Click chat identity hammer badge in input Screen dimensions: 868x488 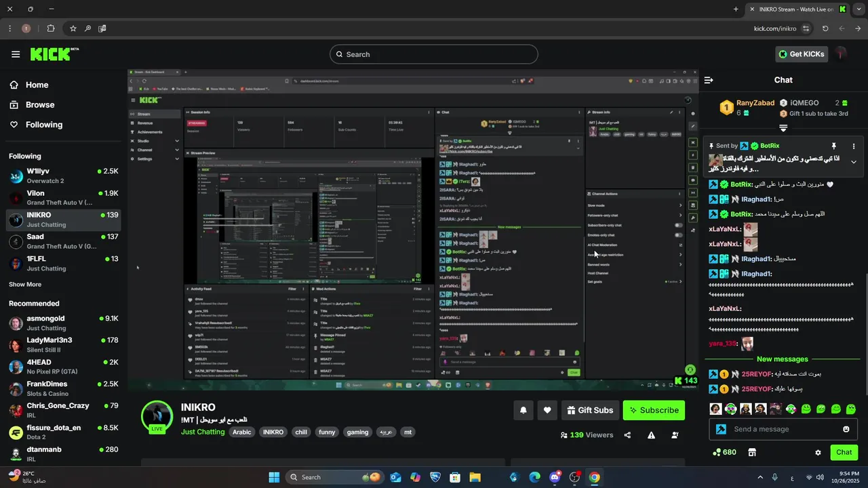click(721, 429)
